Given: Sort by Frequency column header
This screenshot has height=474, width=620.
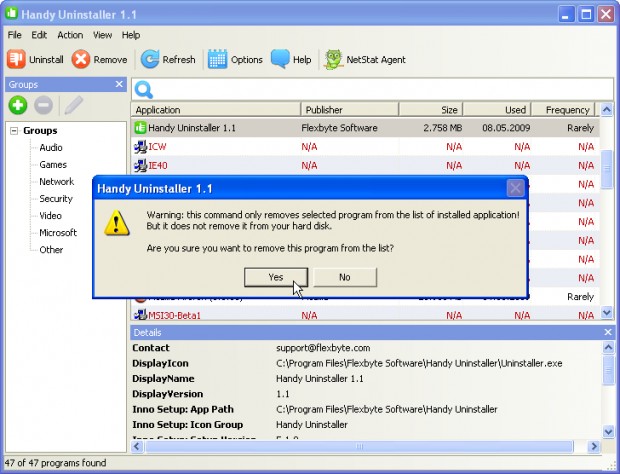Looking at the screenshot, I should (563, 110).
